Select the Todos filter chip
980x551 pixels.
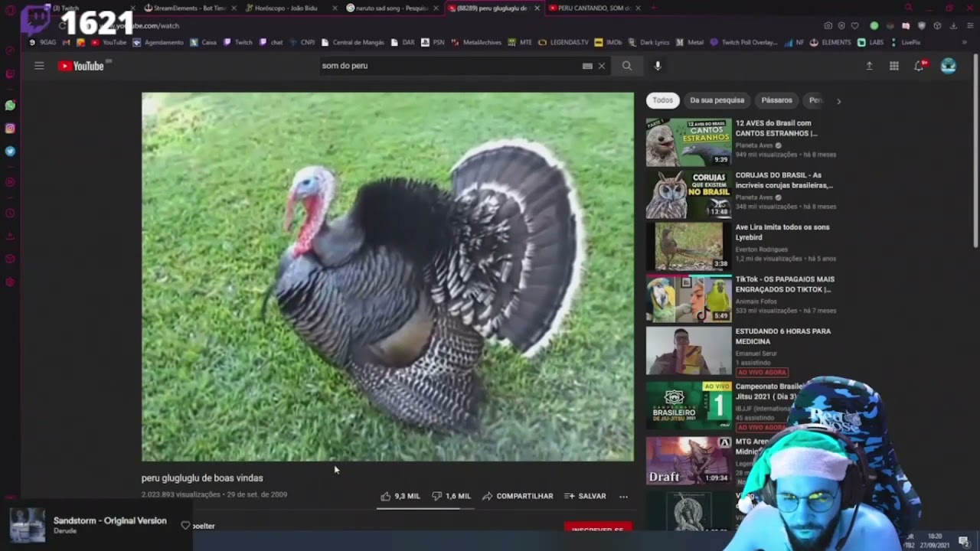point(663,100)
